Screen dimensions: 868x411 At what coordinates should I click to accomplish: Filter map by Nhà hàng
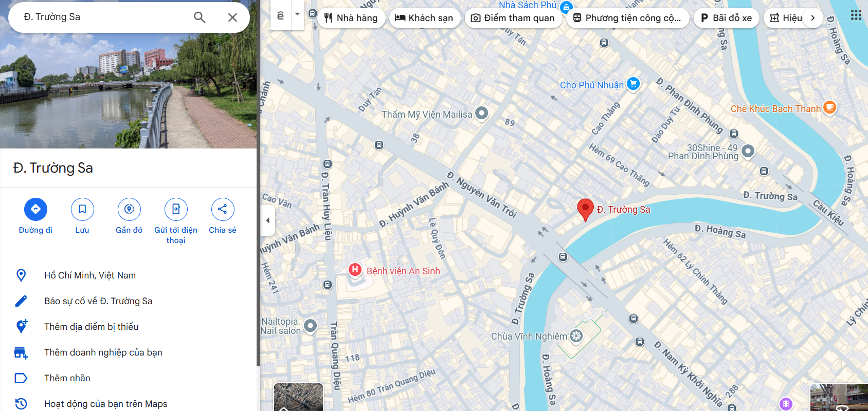point(351,18)
